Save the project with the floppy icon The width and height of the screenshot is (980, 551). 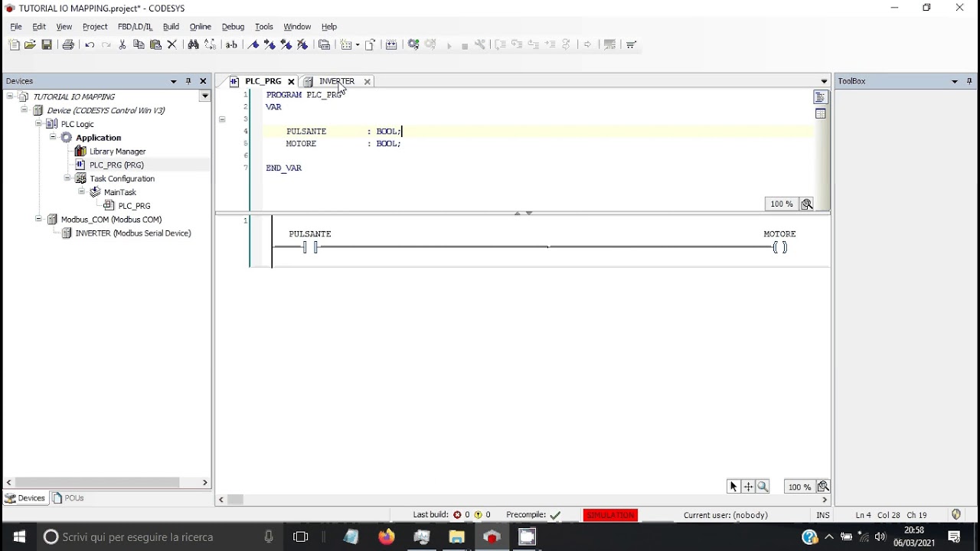click(x=47, y=44)
